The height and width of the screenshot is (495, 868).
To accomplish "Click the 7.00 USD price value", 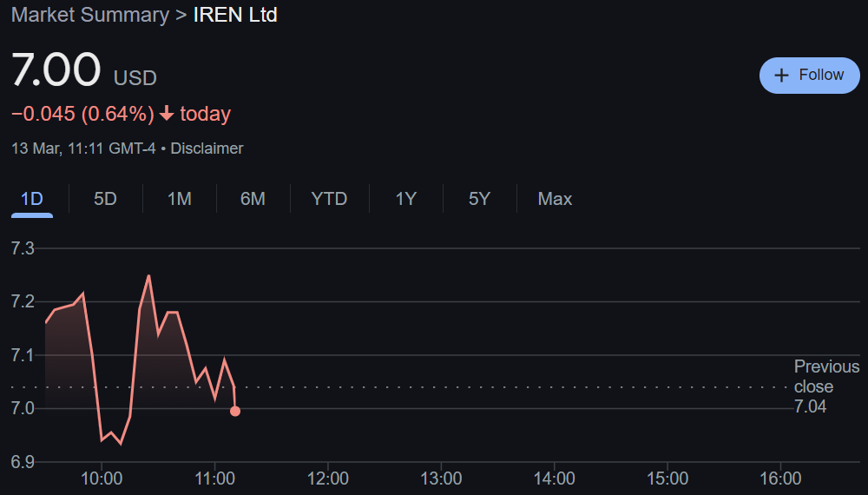I will pos(84,70).
